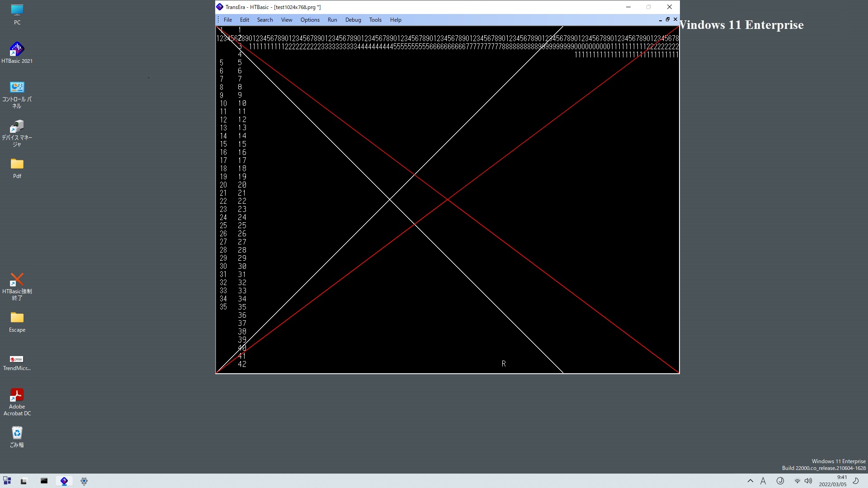Image resolution: width=868 pixels, height=488 pixels.
Task: Open the Run menu
Action: click(332, 20)
